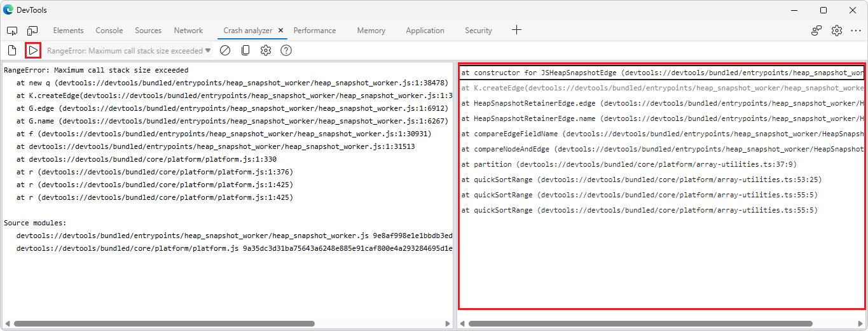Open Crash analyzer help question icon

(286, 50)
